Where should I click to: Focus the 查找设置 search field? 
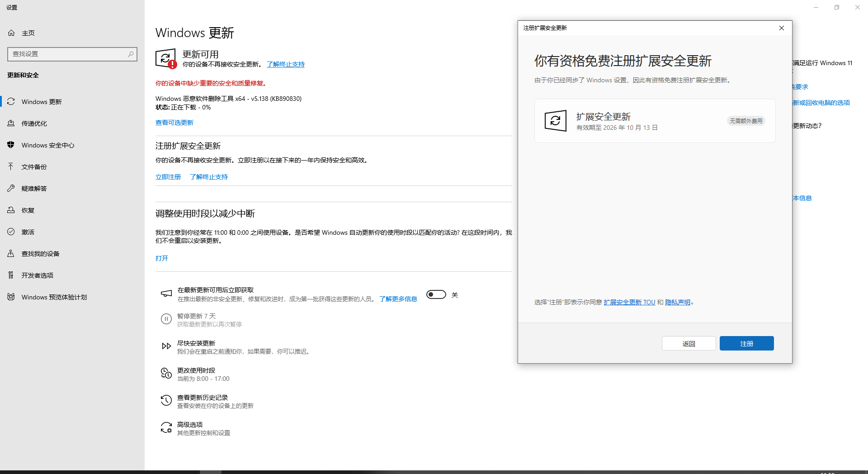(72, 54)
